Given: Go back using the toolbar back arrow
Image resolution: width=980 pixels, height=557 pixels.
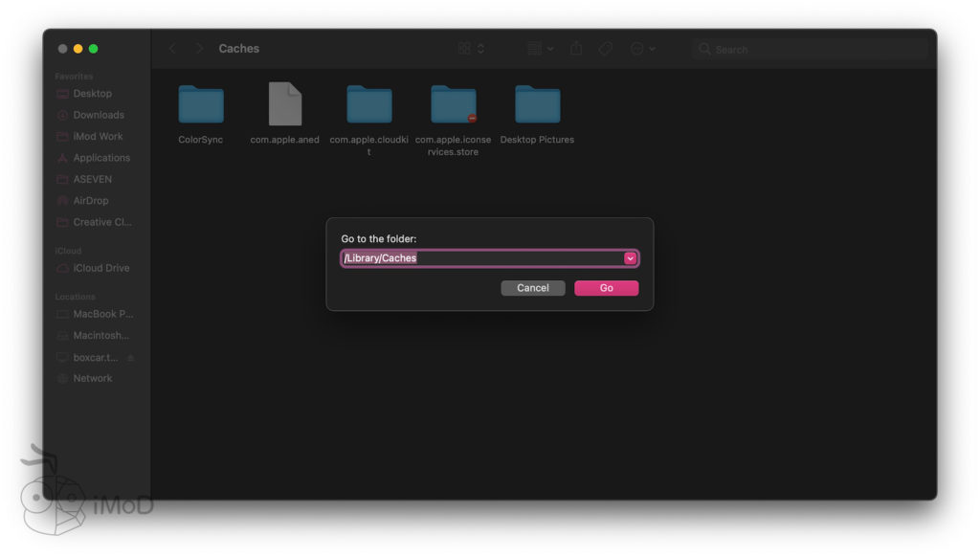Looking at the screenshot, I should [x=172, y=49].
